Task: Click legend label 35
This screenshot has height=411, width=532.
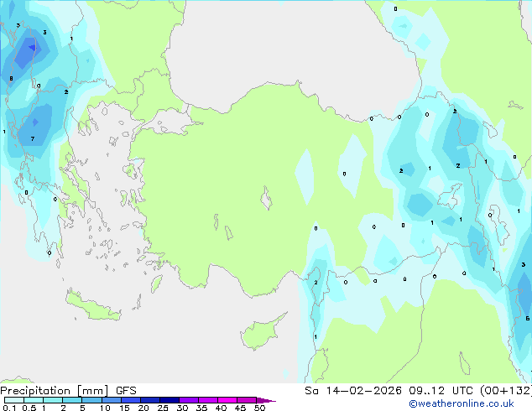Action: 201,408
